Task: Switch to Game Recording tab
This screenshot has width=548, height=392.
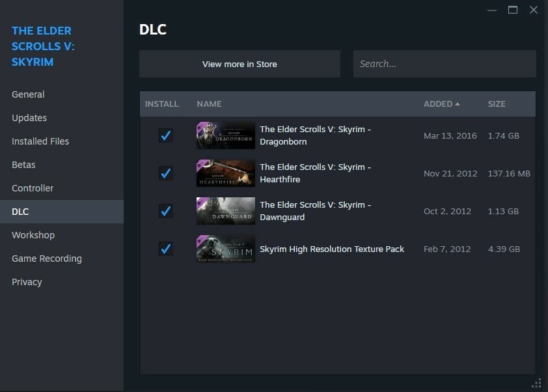Action: pyautogui.click(x=62, y=259)
